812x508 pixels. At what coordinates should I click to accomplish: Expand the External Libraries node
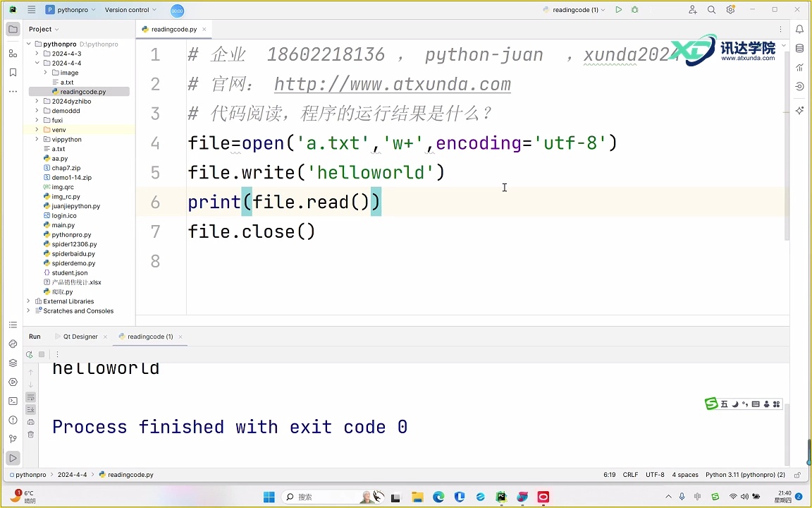[x=28, y=301]
